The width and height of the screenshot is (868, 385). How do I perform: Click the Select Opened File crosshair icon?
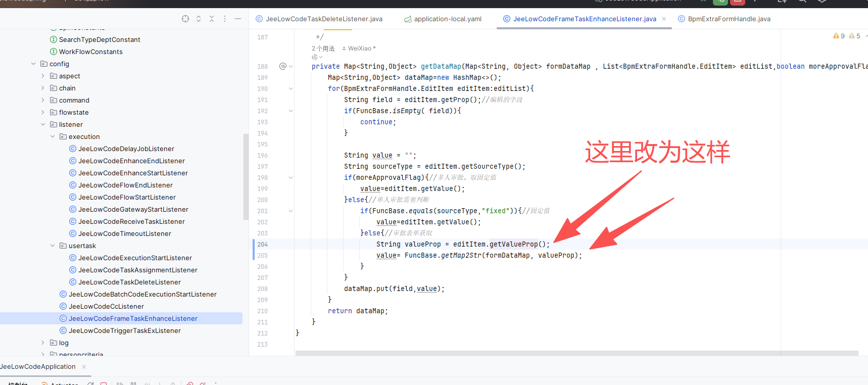[x=185, y=19]
